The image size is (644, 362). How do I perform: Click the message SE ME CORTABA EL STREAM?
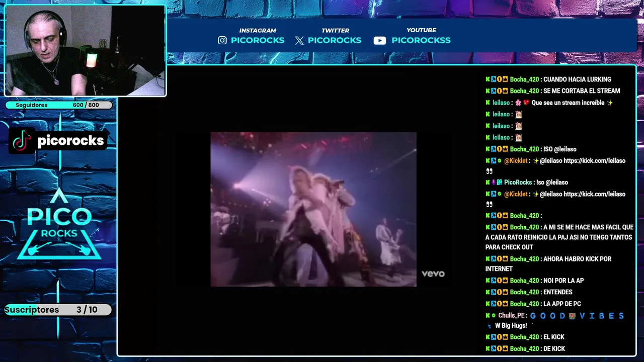pos(582,91)
